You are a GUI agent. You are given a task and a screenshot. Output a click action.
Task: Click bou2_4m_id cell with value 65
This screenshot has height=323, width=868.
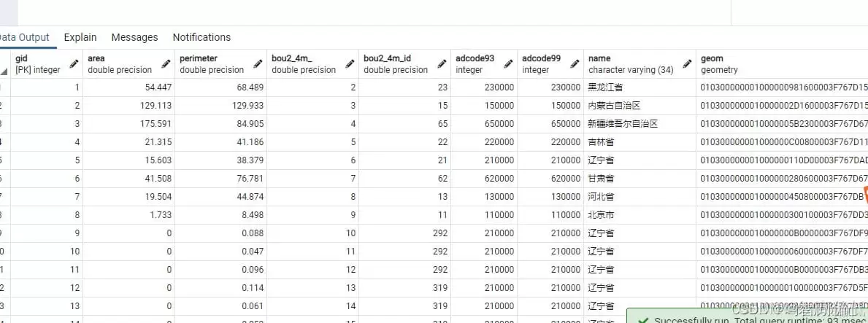point(404,124)
